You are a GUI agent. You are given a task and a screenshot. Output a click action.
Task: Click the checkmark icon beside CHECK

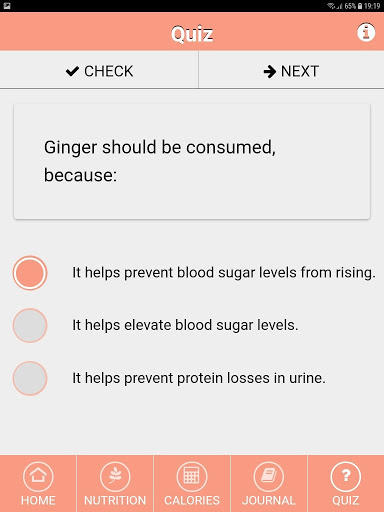click(72, 71)
